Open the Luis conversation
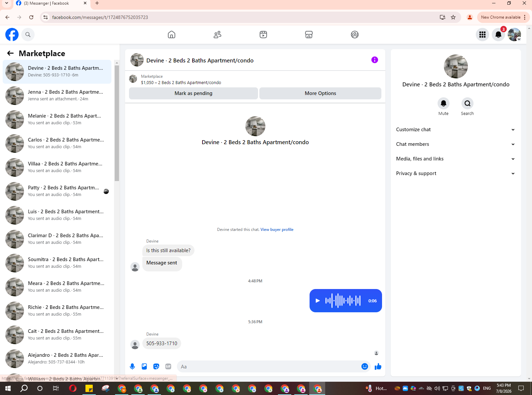The height and width of the screenshot is (395, 532). [57, 215]
